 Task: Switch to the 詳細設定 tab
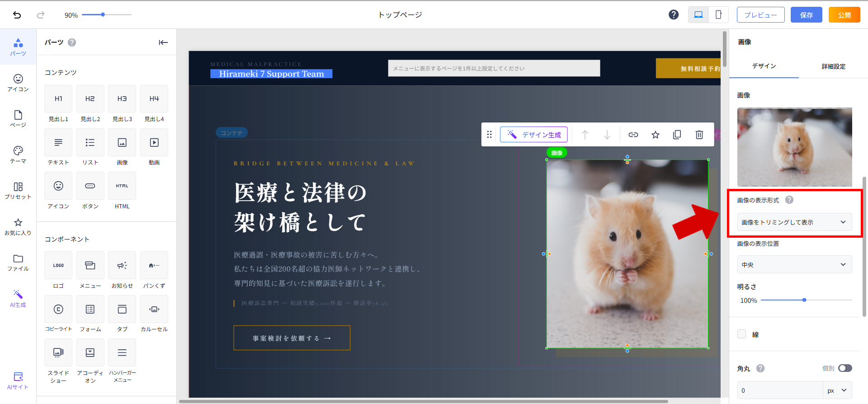(x=833, y=66)
